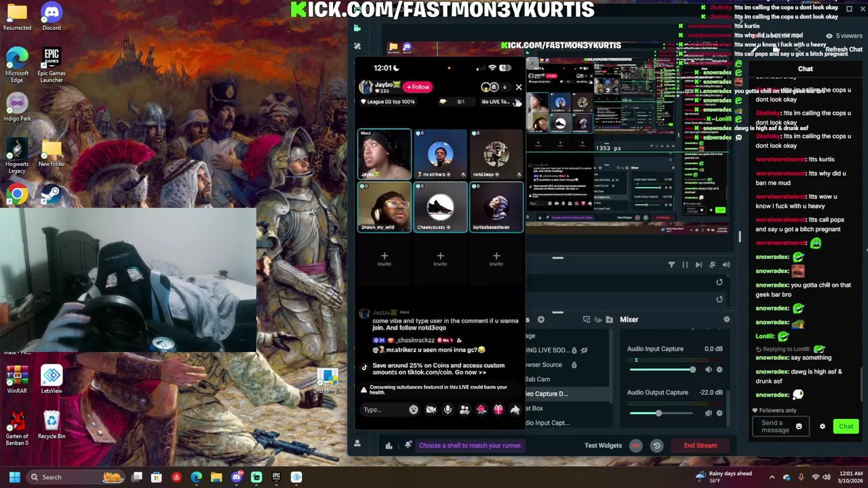Viewport: 868px width, 488px height.
Task: Open Epic Games Launcher desktop shortcut
Action: (52, 66)
